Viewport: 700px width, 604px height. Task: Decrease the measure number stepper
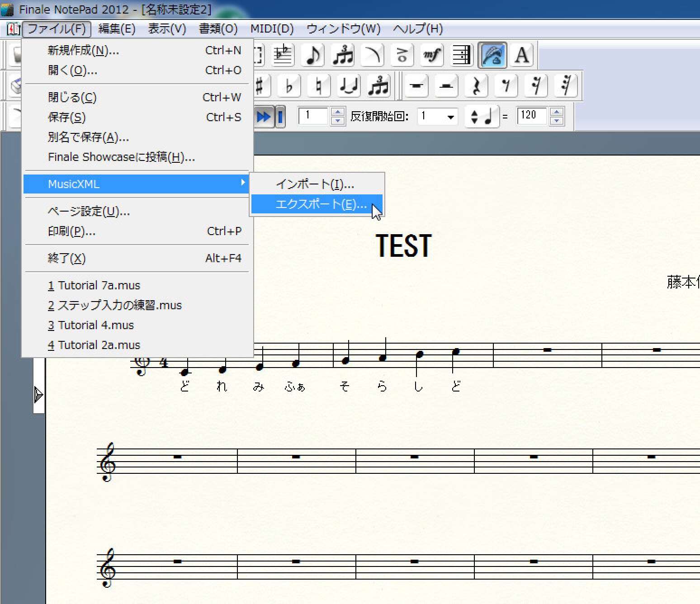pyautogui.click(x=337, y=121)
